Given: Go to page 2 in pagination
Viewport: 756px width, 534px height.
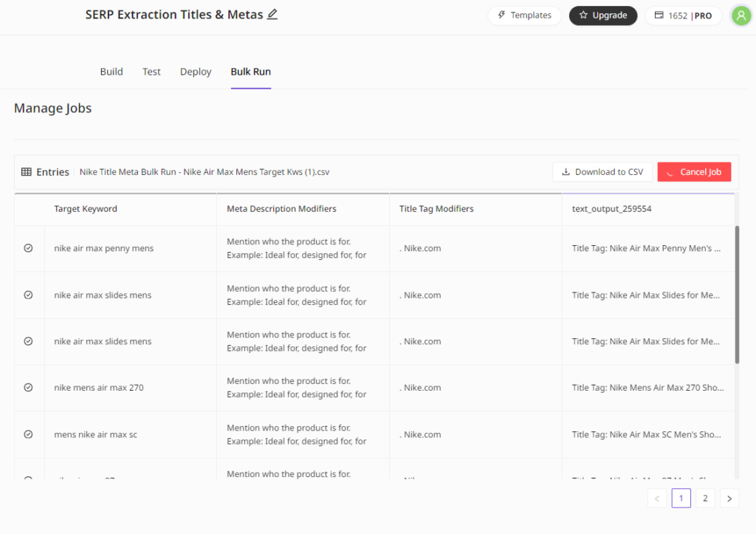Looking at the screenshot, I should pyautogui.click(x=705, y=499).
